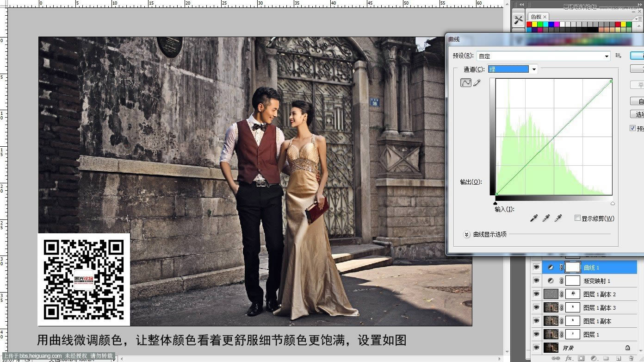Open the layer style fx menu
The height and width of the screenshot is (362, 644).
pos(569,358)
